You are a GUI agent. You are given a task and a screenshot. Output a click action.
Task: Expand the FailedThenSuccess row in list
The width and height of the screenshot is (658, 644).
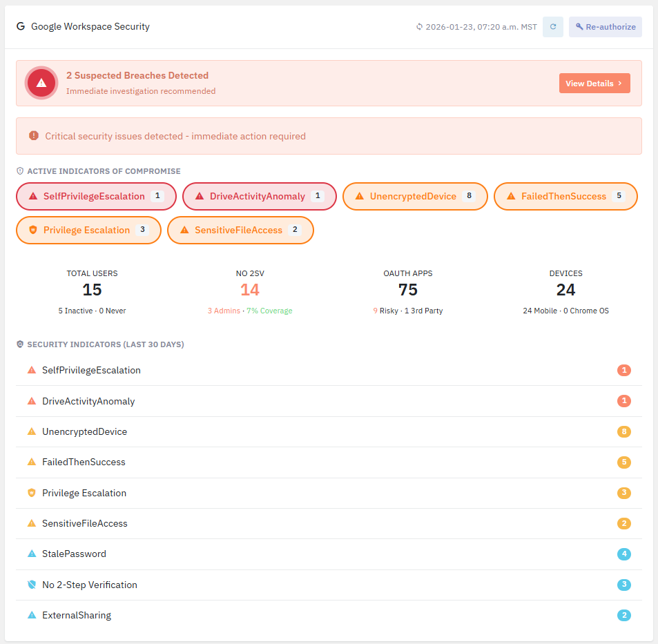(x=329, y=462)
